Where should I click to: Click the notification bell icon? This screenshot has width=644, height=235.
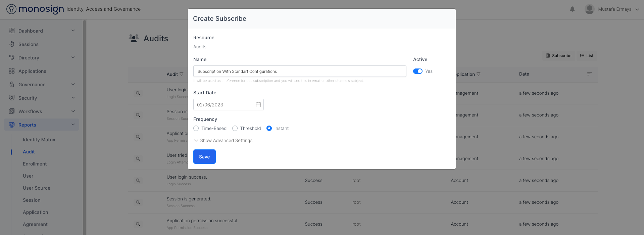(x=572, y=9)
